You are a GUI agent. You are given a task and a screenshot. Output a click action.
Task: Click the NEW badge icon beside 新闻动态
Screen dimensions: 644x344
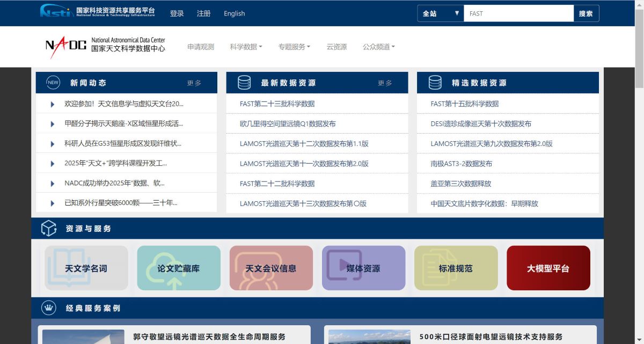tap(53, 83)
